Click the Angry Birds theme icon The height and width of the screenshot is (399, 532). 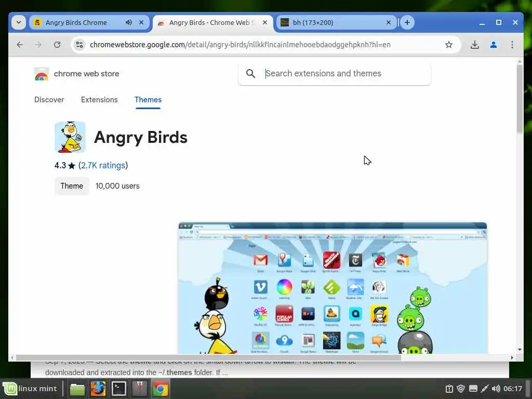[x=70, y=137]
